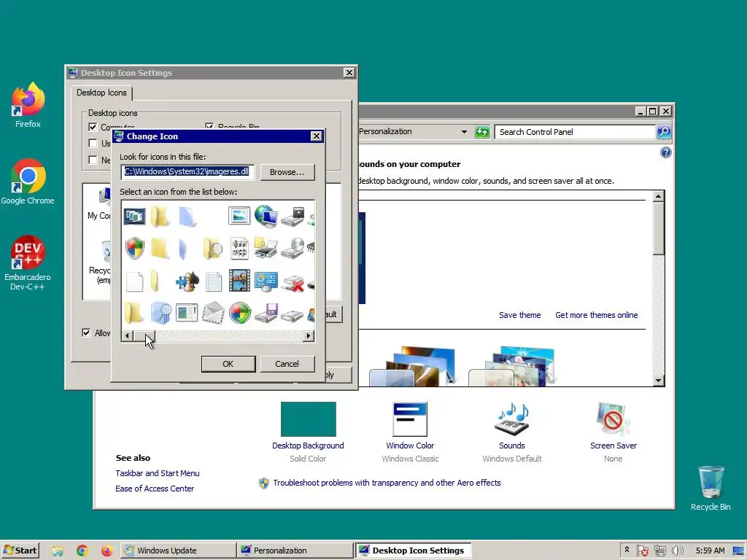The image size is (747, 560).
Task: Select the Recycle Bin on the desktop
Action: pyautogui.click(x=711, y=488)
